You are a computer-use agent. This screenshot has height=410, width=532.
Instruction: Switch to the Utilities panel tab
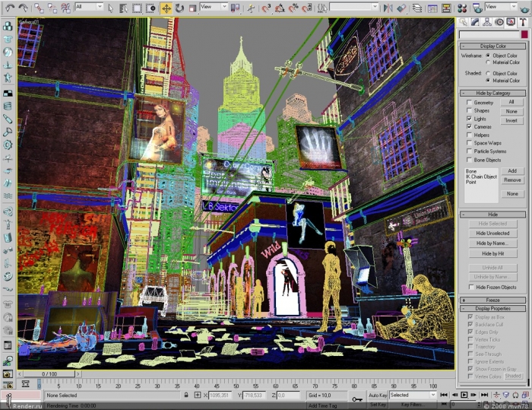[x=523, y=22]
